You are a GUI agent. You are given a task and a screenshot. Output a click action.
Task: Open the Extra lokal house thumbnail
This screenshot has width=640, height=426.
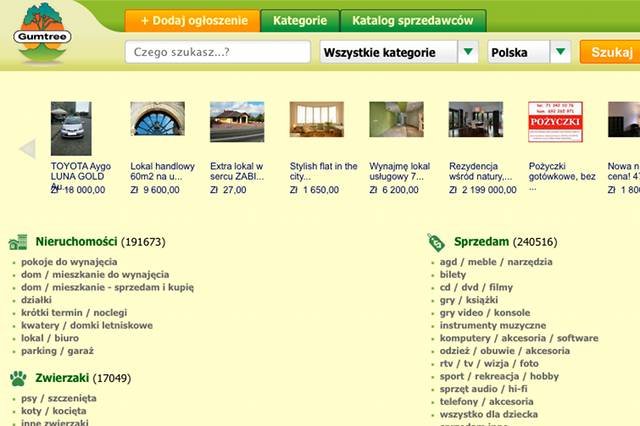tap(237, 122)
